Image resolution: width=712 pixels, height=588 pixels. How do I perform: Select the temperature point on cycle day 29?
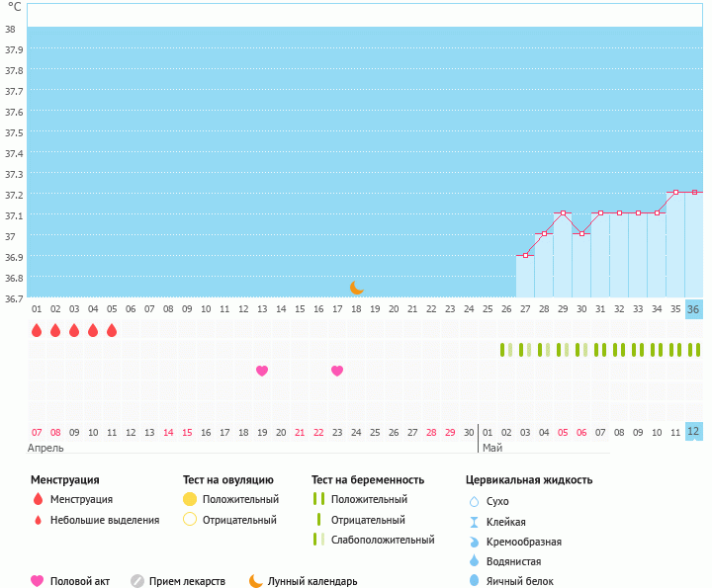(563, 213)
